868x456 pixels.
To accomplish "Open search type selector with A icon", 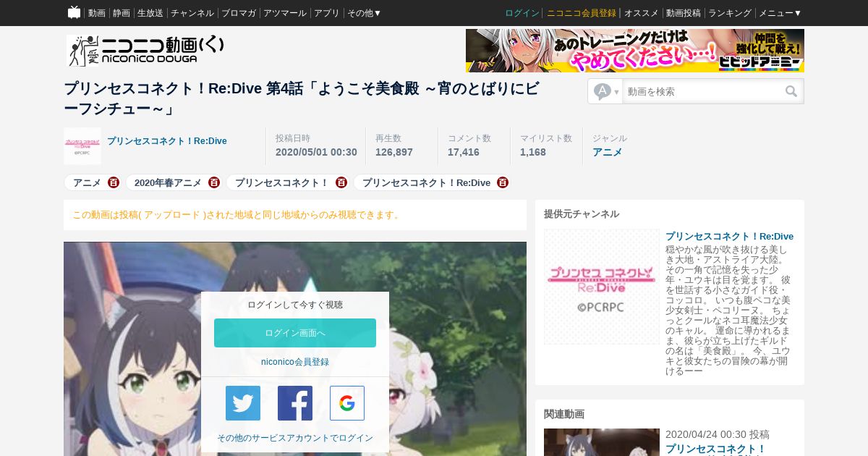I will [x=606, y=91].
